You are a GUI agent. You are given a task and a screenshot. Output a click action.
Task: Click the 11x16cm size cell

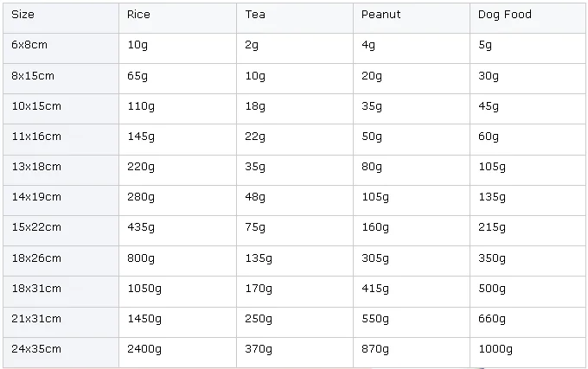click(x=36, y=137)
